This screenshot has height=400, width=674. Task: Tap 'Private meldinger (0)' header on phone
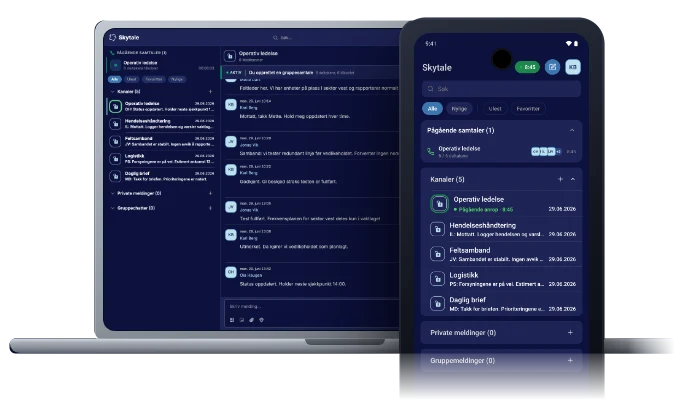463,333
